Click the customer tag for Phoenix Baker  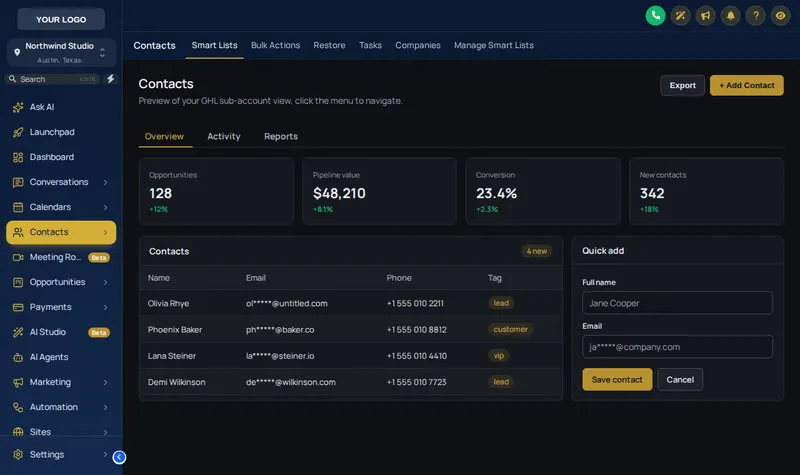[x=510, y=330]
